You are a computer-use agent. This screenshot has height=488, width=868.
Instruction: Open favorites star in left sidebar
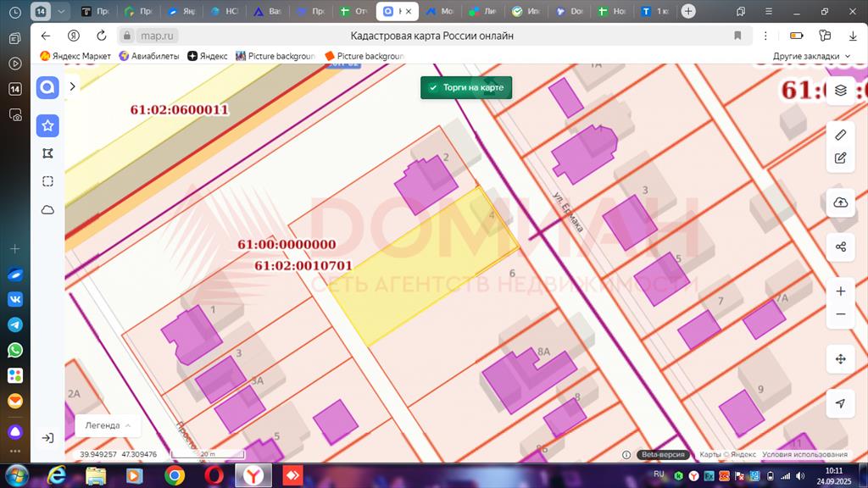point(47,125)
